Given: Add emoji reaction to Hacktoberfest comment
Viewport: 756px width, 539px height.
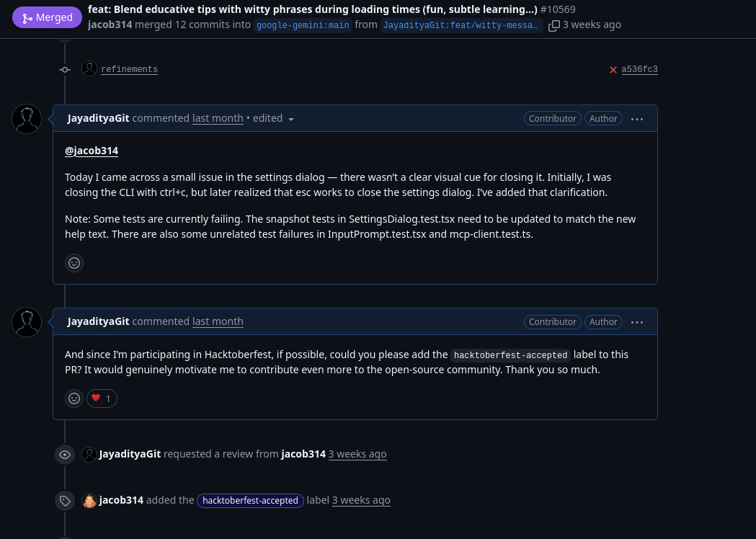Looking at the screenshot, I should click(74, 398).
